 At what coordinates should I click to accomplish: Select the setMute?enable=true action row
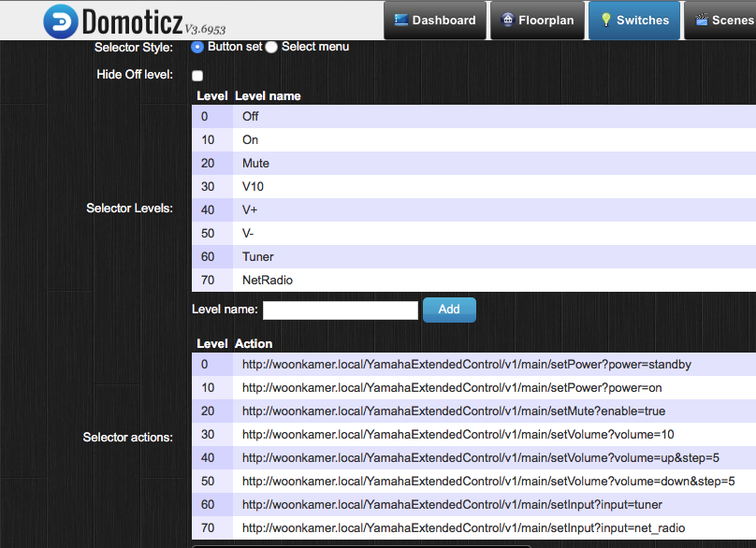coord(474,411)
